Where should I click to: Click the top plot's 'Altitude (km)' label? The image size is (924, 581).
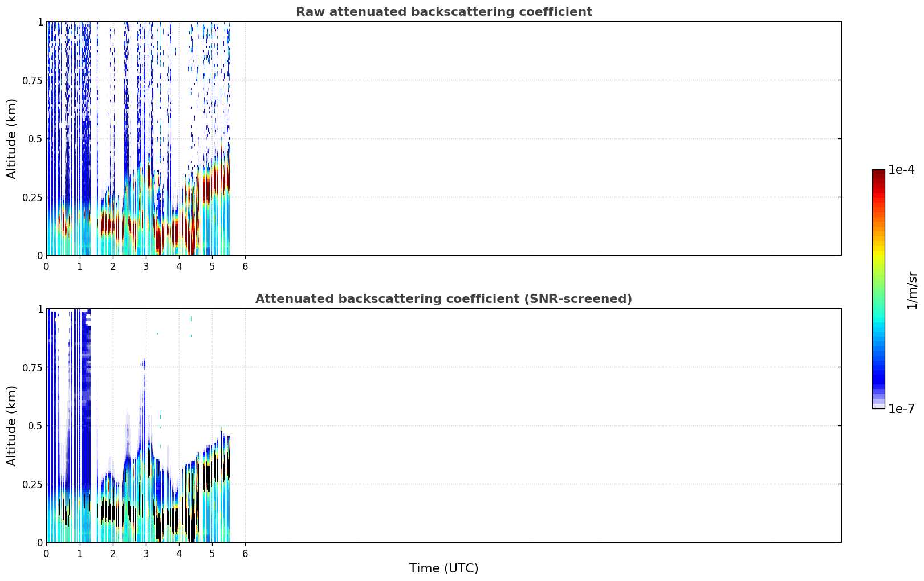(12, 138)
